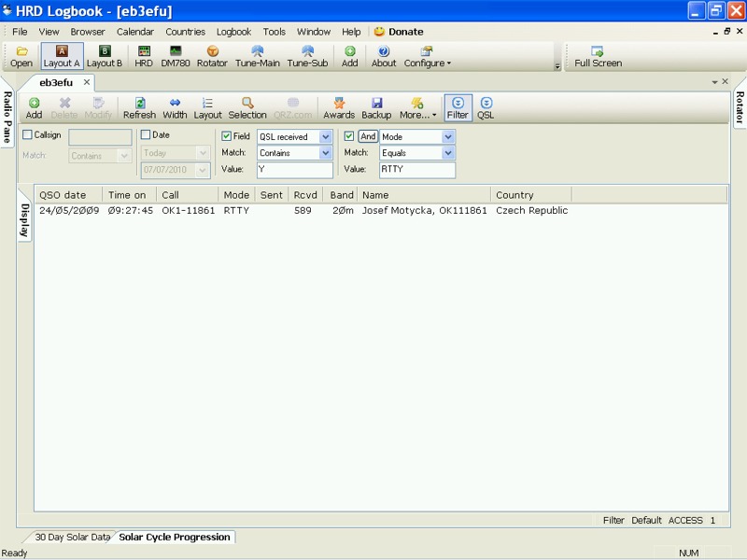This screenshot has width=747, height=560.
Task: Open the Window menu
Action: [x=314, y=32]
